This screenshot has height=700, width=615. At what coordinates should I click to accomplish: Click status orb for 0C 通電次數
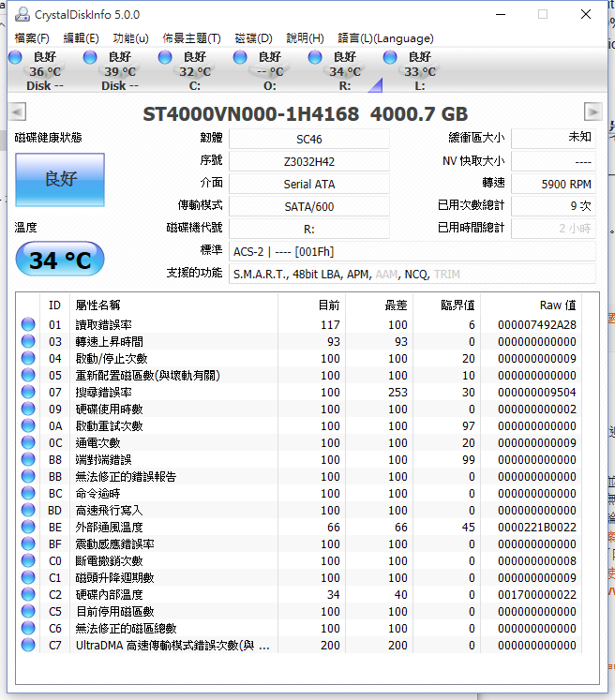coord(28,443)
